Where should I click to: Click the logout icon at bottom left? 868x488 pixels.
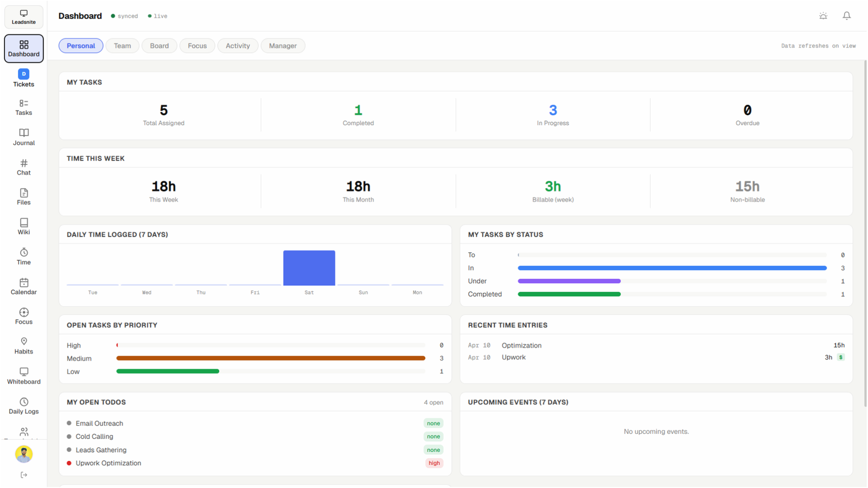[x=23, y=475]
